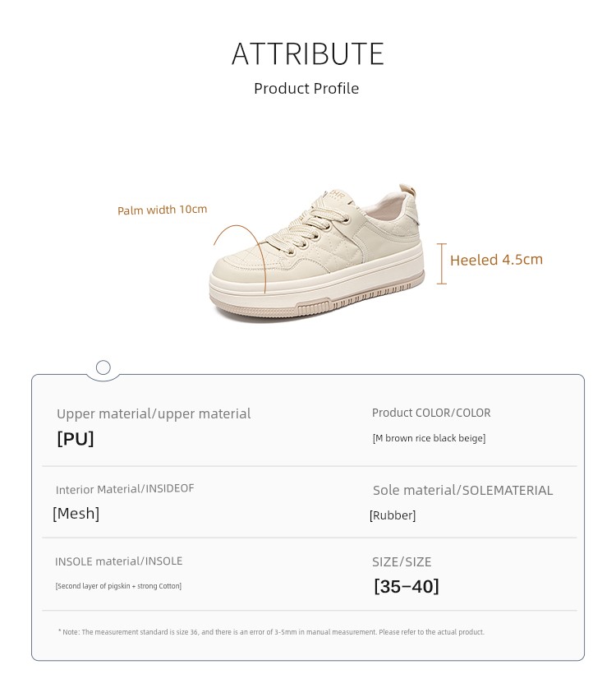Select the brown rice black beige text
Image resolution: width=616 pixels, height=688 pixels.
(x=429, y=438)
